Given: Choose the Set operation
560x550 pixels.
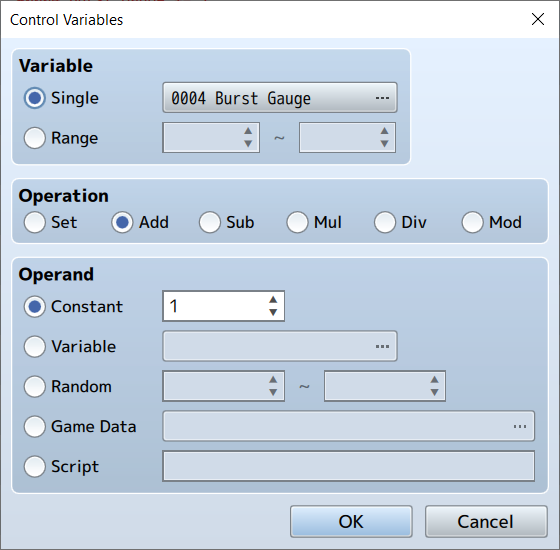Looking at the screenshot, I should [35, 222].
